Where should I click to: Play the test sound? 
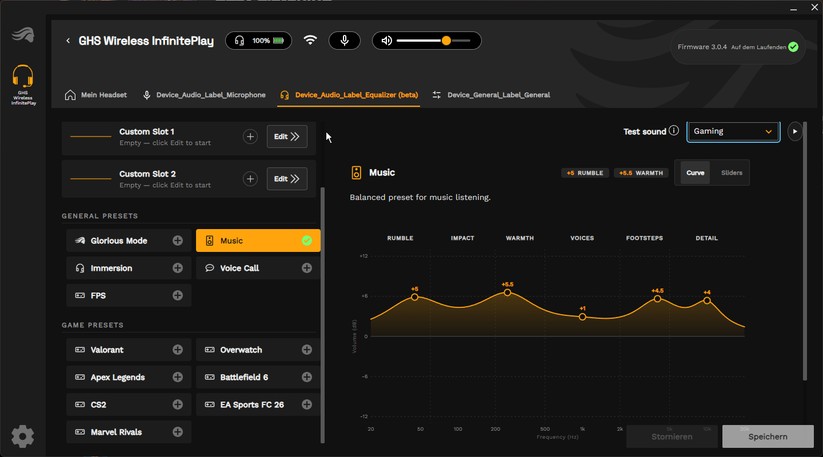[795, 131]
